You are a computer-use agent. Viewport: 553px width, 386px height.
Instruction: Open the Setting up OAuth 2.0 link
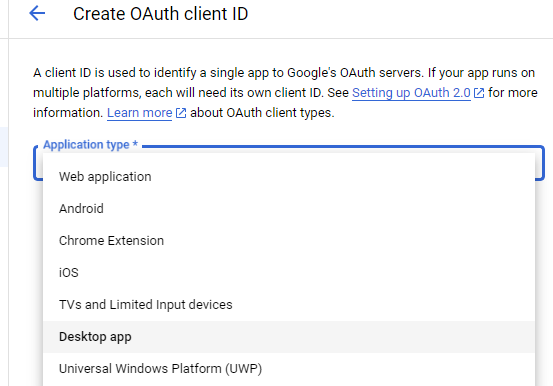411,93
